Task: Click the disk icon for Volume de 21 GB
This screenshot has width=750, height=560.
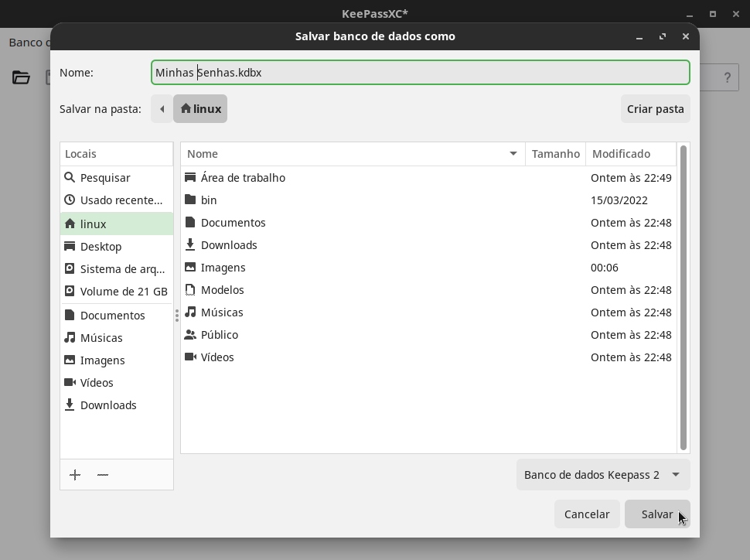Action: click(70, 291)
